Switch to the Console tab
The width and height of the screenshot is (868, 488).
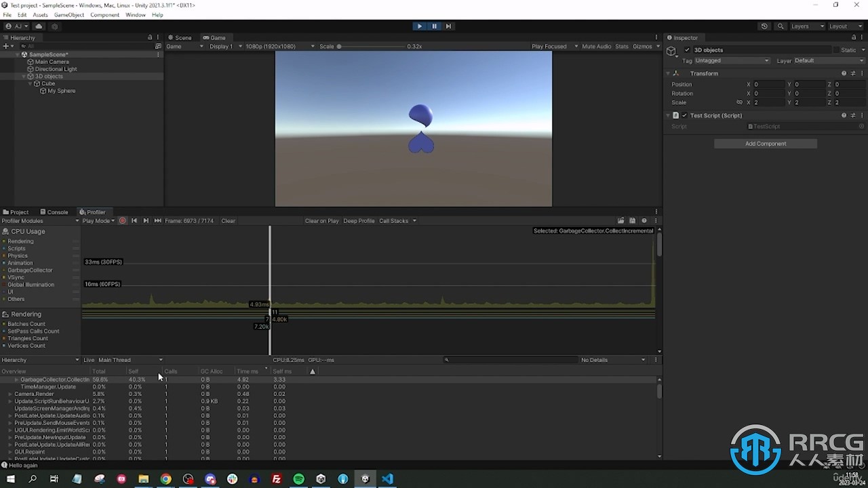(x=54, y=212)
